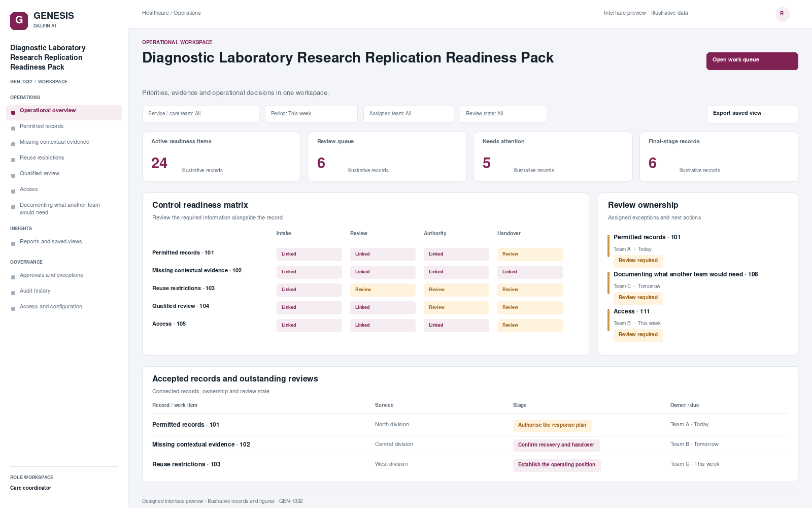Open Documenting what another team would need 106
Screen dimensions: 812x508
(686, 274)
